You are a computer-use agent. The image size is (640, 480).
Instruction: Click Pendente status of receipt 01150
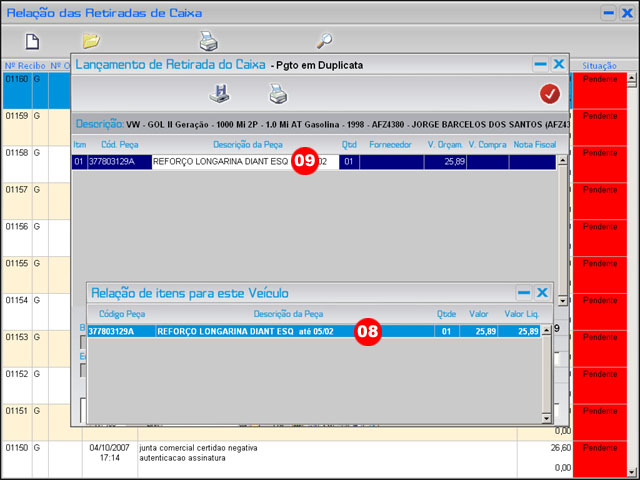[x=599, y=447]
